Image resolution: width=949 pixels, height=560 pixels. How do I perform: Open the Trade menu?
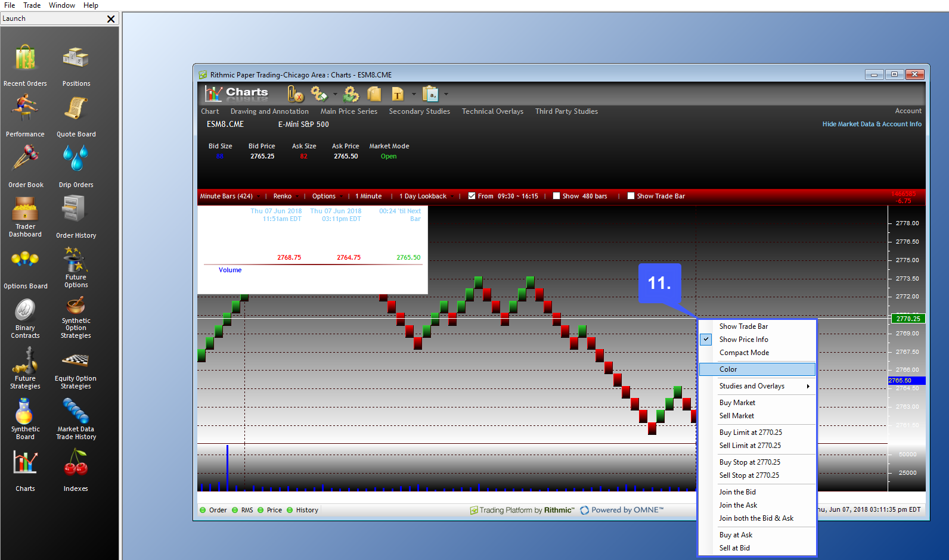click(32, 5)
